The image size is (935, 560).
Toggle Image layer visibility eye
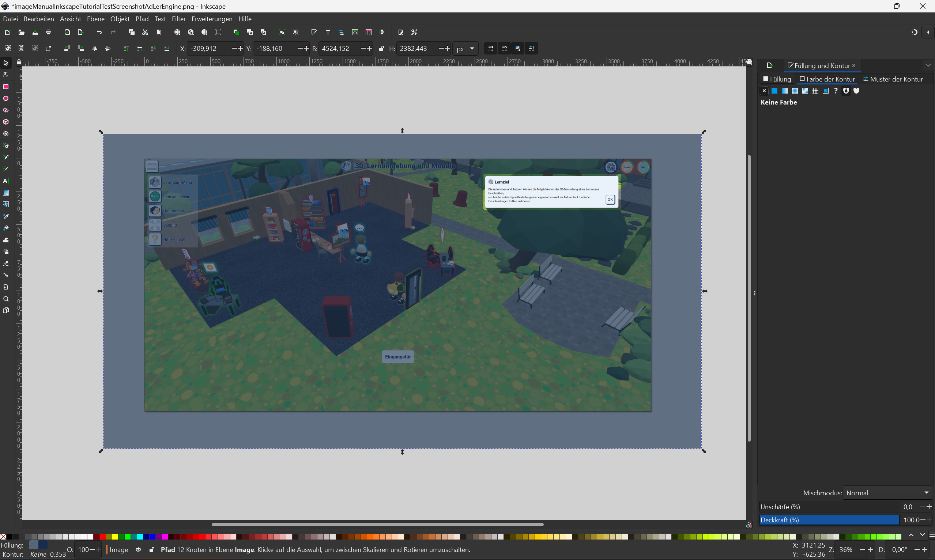pos(139,549)
